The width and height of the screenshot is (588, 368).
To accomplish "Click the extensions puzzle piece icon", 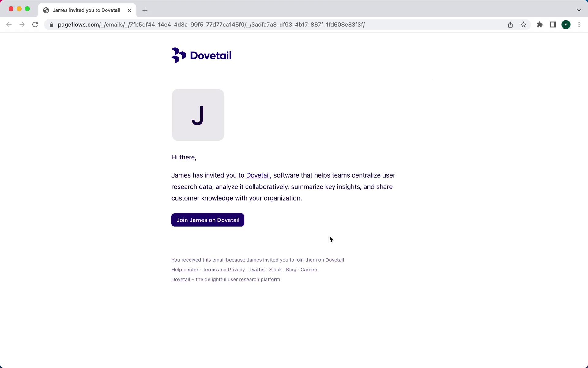I will click(540, 25).
